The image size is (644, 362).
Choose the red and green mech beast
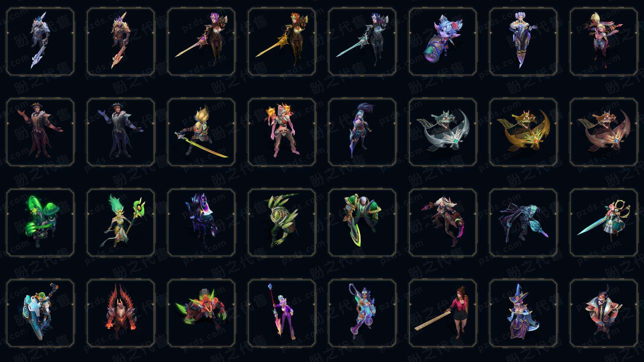coord(201,313)
